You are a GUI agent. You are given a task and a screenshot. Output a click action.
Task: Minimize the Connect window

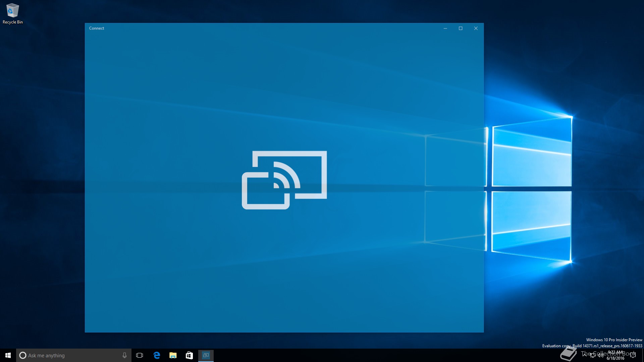click(445, 28)
